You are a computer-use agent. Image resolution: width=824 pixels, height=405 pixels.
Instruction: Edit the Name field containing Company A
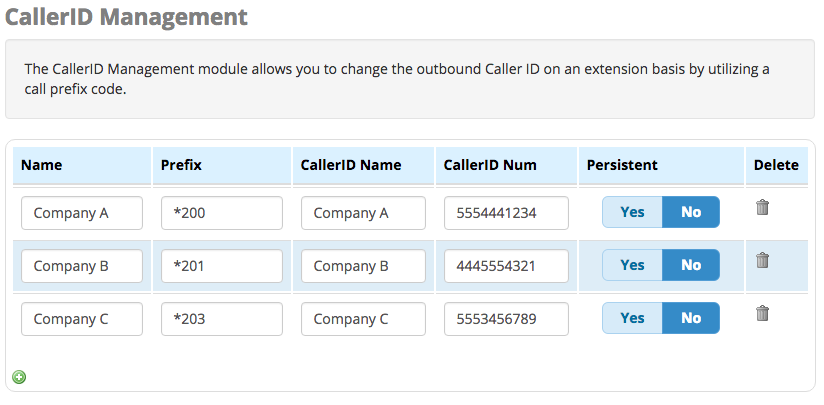(82, 213)
